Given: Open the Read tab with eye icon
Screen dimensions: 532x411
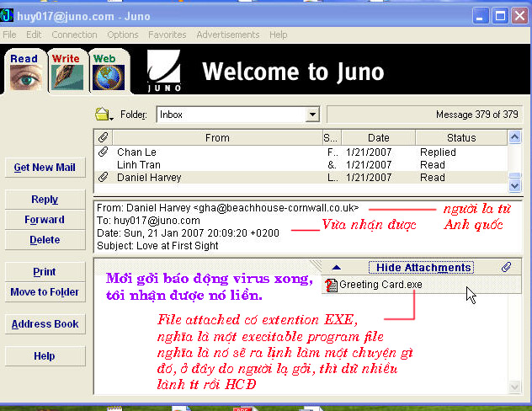Looking at the screenshot, I should click(24, 72).
